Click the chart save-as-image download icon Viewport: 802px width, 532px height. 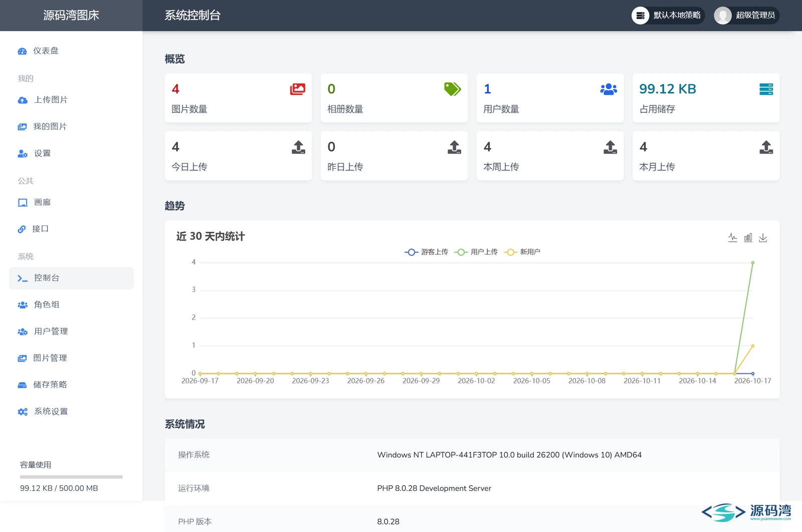tap(763, 237)
